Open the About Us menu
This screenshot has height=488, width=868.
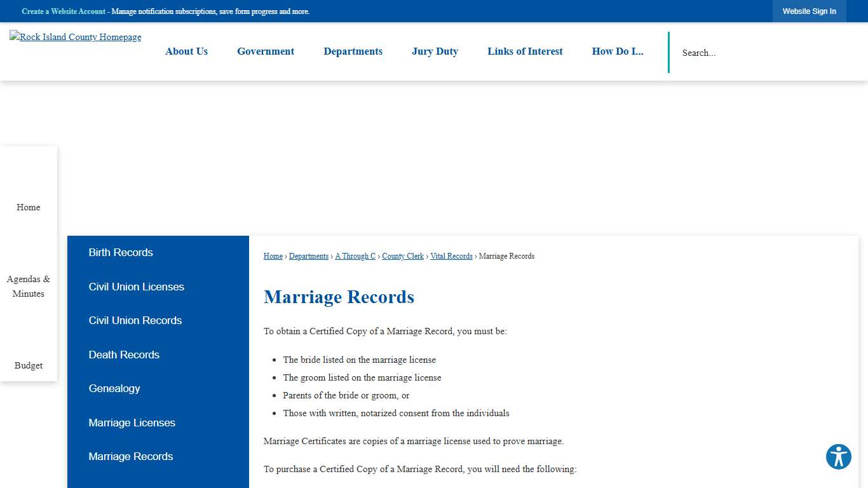(x=186, y=51)
